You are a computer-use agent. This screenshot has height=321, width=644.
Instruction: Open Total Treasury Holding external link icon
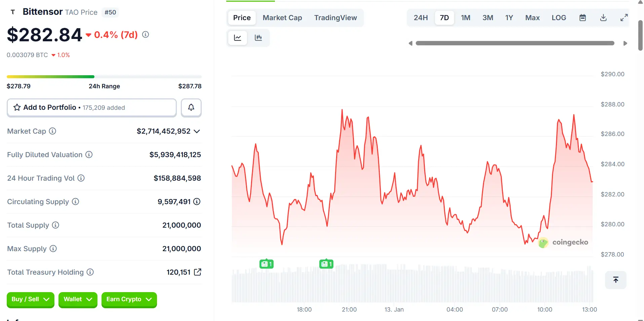point(198,272)
